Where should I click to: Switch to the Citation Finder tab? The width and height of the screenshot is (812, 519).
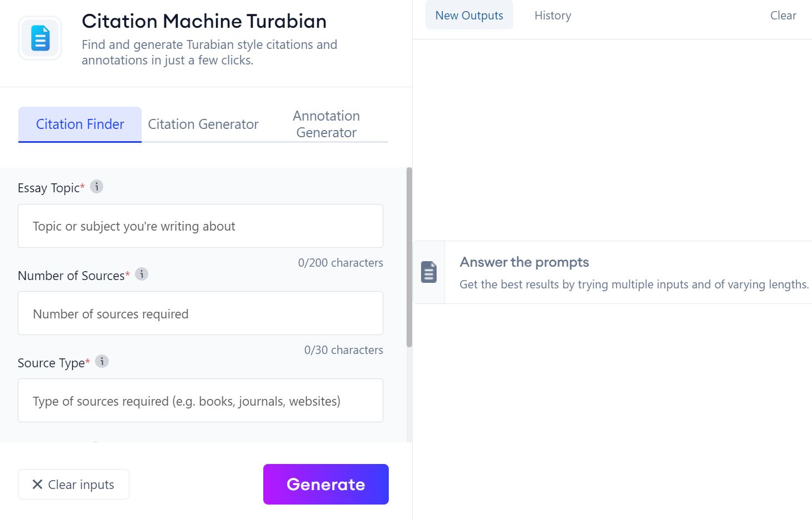tap(80, 124)
